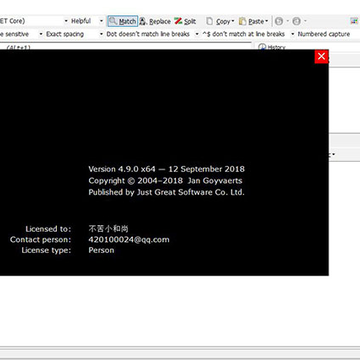Click the icon at toolbar's right edge
Viewport: 360px width, 360px height.
click(354, 21)
